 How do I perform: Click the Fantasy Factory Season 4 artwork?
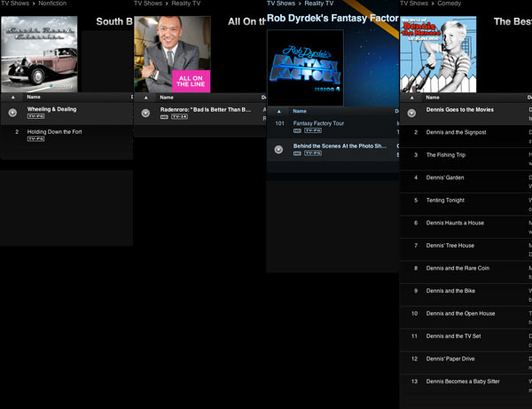click(305, 67)
